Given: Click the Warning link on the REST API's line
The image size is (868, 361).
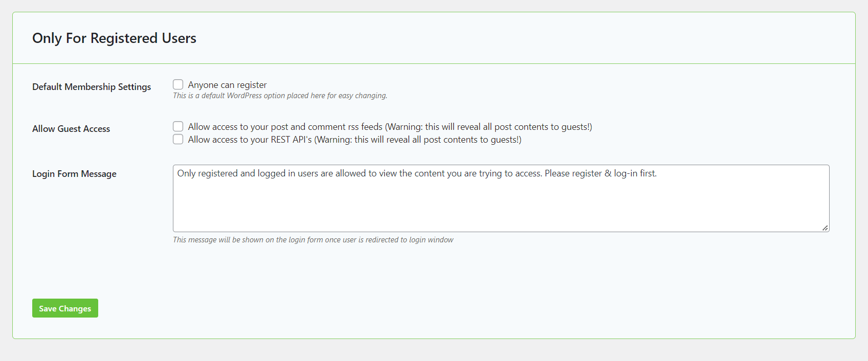Looking at the screenshot, I should (x=335, y=139).
